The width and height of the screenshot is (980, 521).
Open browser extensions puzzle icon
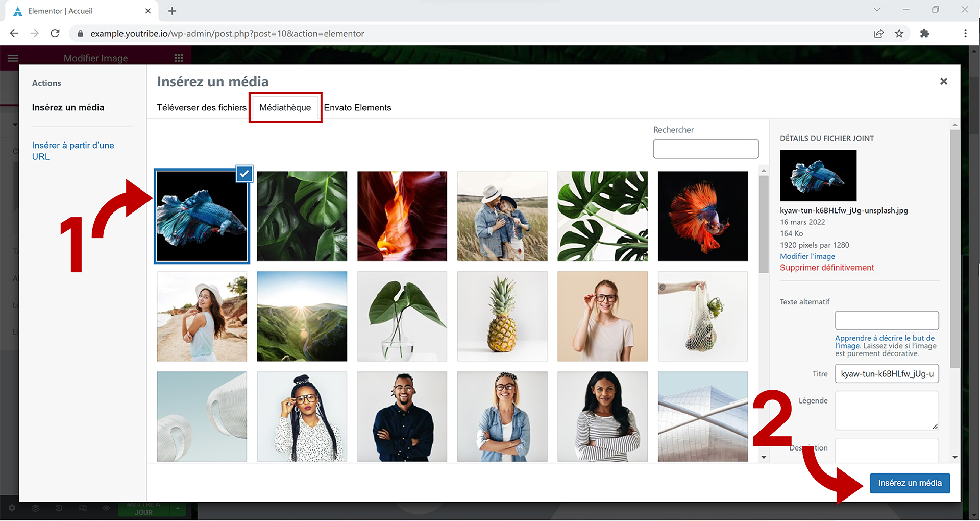[x=924, y=34]
